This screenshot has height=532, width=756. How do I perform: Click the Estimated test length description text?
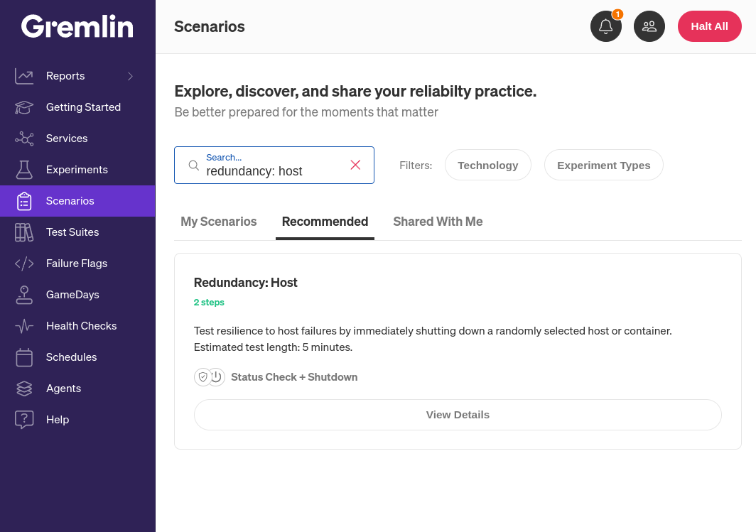tap(273, 347)
